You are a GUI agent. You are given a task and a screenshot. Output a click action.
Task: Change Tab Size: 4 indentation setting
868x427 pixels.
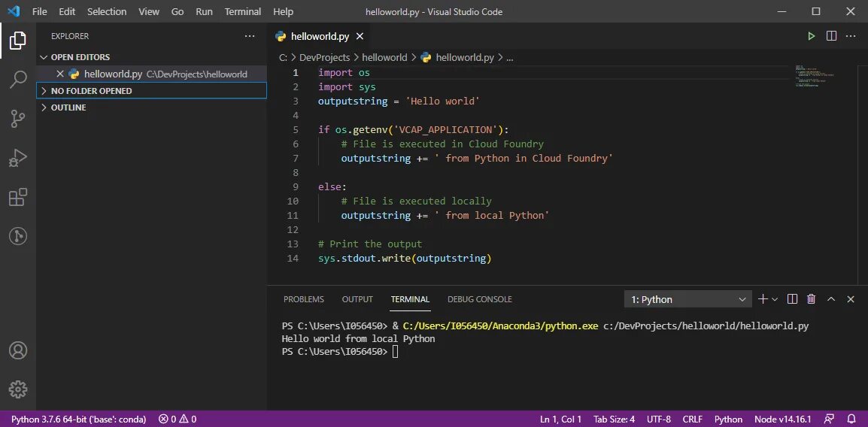614,419
